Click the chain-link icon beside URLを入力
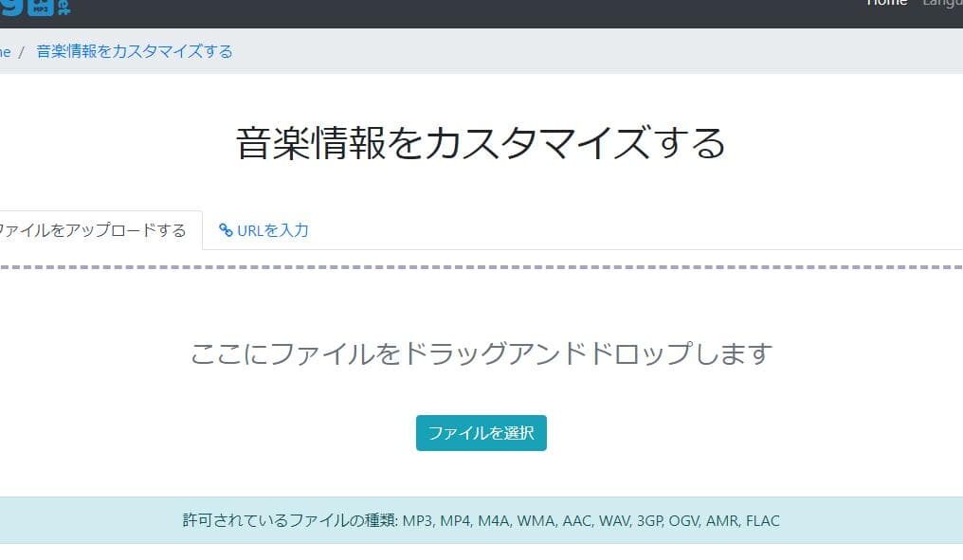This screenshot has width=963, height=560. [226, 230]
